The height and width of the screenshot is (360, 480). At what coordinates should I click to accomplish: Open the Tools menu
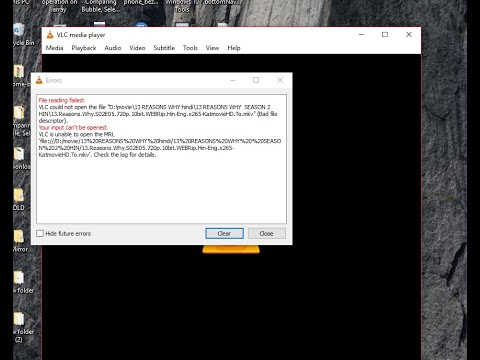190,48
